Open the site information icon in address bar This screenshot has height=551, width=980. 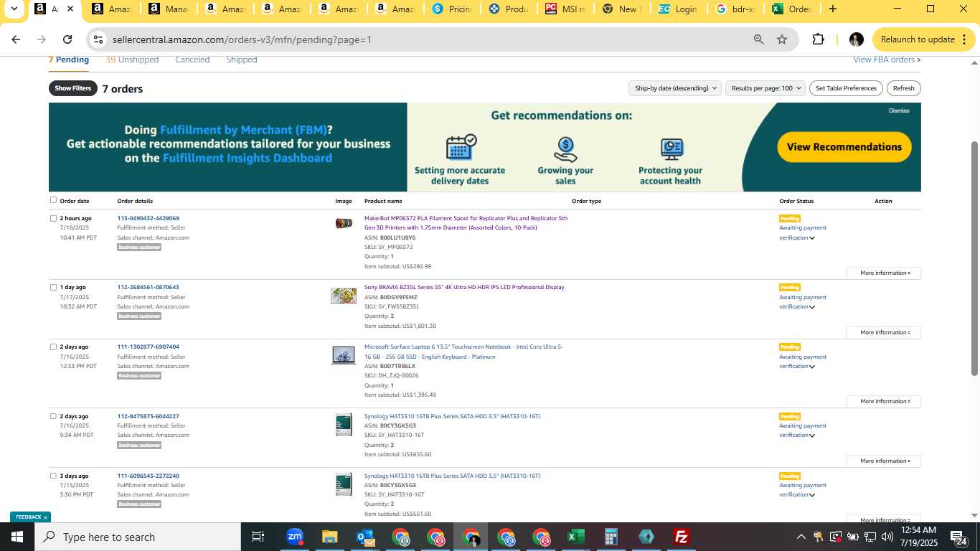(99, 39)
